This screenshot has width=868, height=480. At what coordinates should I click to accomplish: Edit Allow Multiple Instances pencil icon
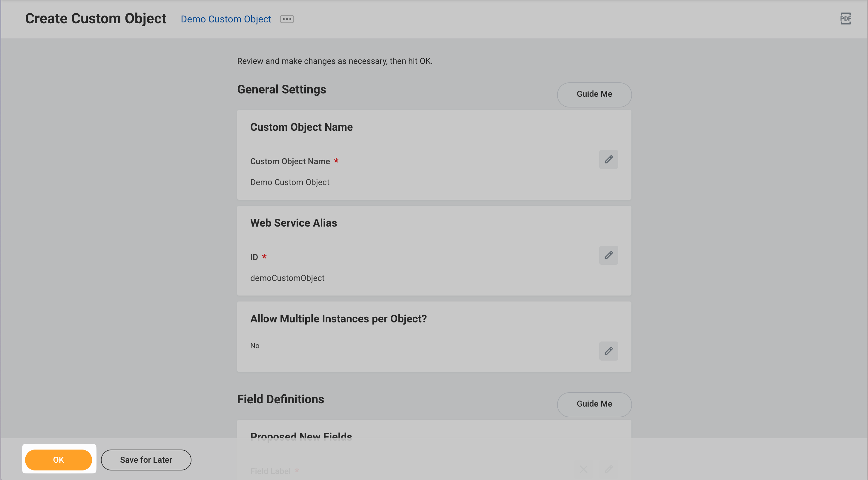[608, 351]
